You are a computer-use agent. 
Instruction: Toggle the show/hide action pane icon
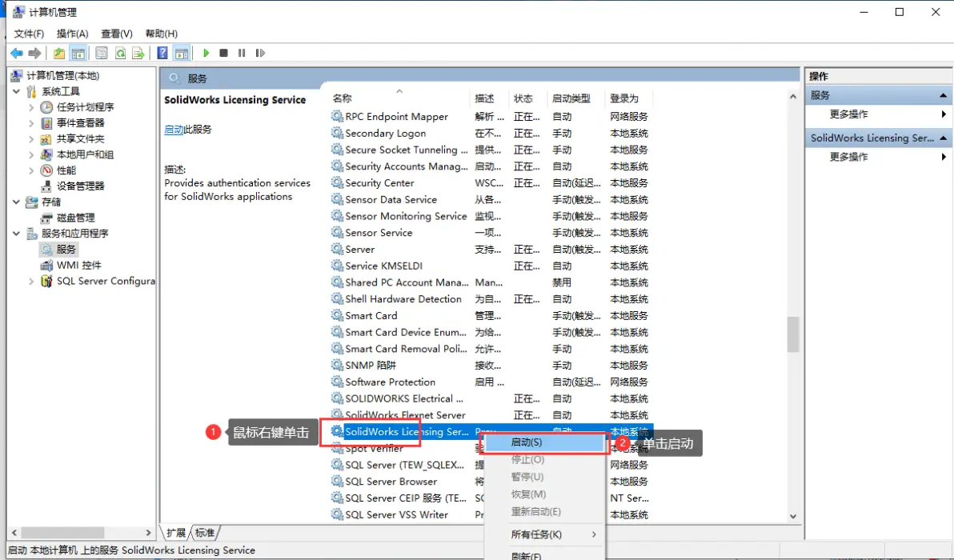[182, 54]
